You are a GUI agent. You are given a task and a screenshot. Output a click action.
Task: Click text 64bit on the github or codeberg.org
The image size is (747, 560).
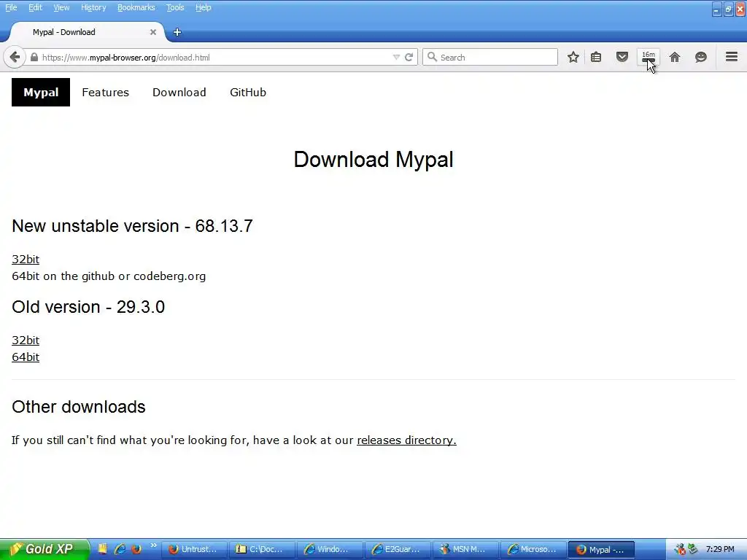(x=109, y=276)
